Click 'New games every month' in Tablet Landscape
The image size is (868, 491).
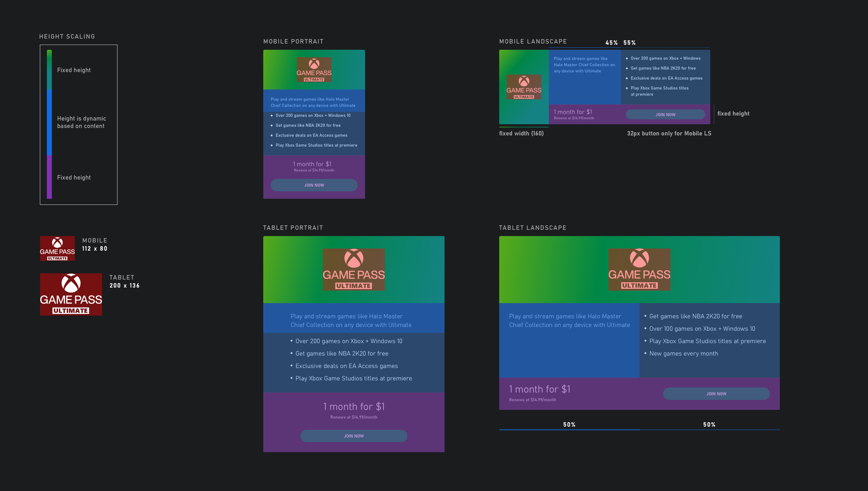click(x=683, y=353)
